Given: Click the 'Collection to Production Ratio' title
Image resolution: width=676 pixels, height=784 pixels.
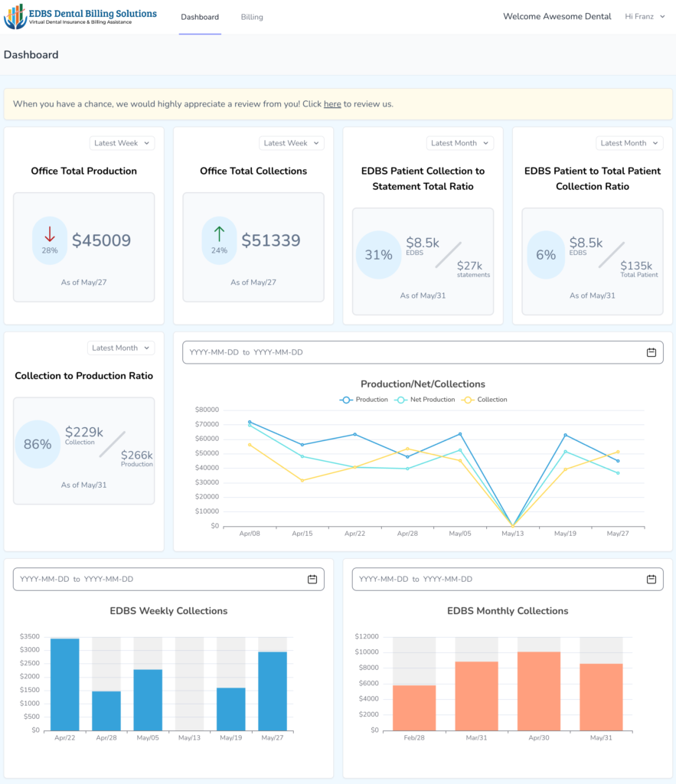Looking at the screenshot, I should coord(84,376).
